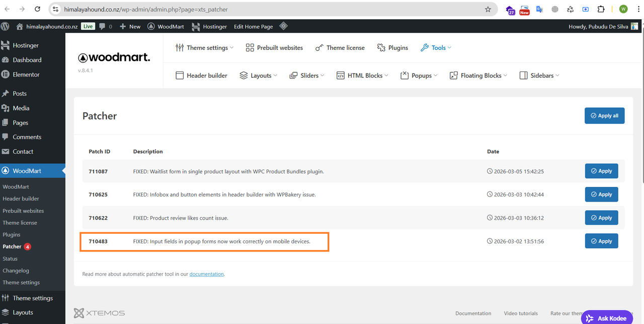Screen dimensions: 644x324
Task: Apply patch 711087
Action: click(x=601, y=171)
